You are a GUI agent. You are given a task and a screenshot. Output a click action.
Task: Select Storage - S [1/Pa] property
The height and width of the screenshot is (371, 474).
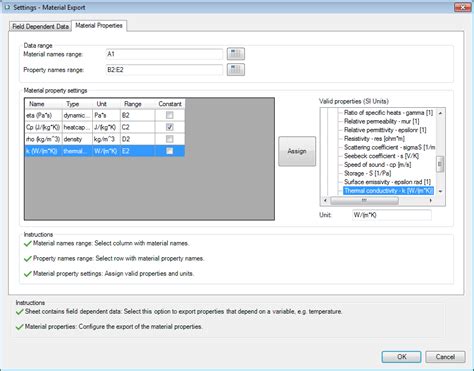coord(367,173)
